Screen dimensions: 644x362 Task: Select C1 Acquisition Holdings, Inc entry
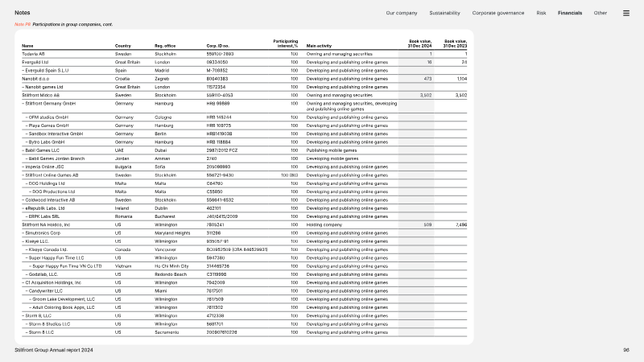(52, 283)
